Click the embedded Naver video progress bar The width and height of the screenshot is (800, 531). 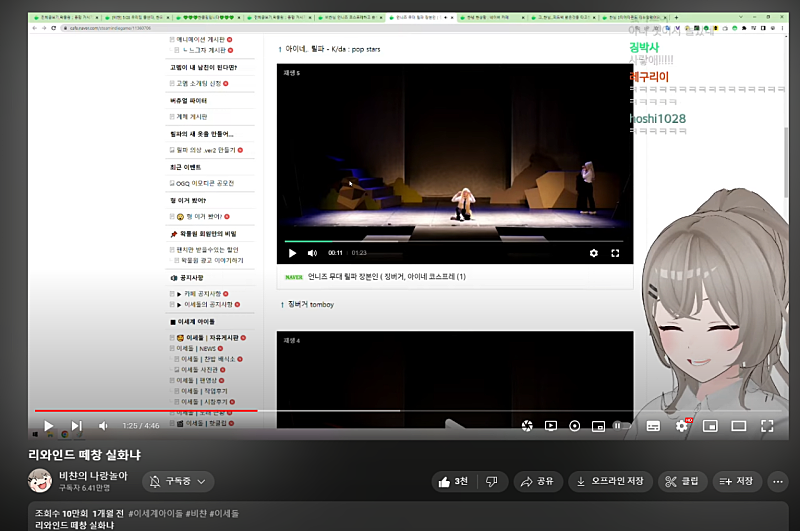454,241
